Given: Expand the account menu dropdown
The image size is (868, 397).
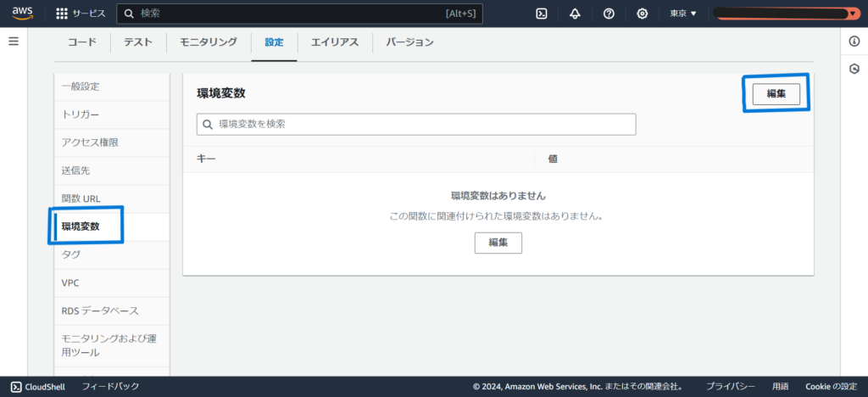Looking at the screenshot, I should (x=784, y=14).
